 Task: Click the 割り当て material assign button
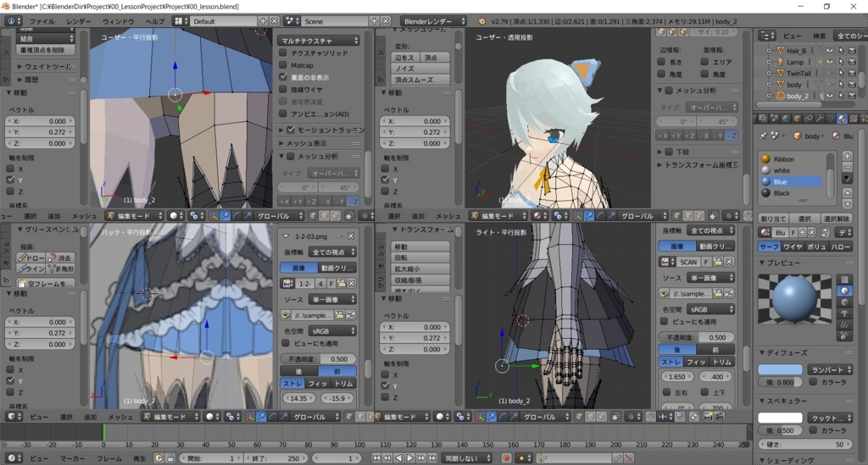[x=773, y=219]
